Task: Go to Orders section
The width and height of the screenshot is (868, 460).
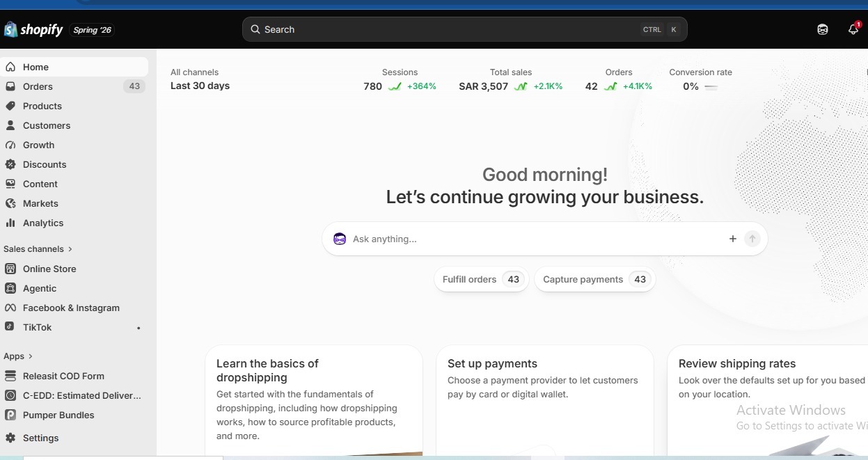Action: tap(38, 86)
